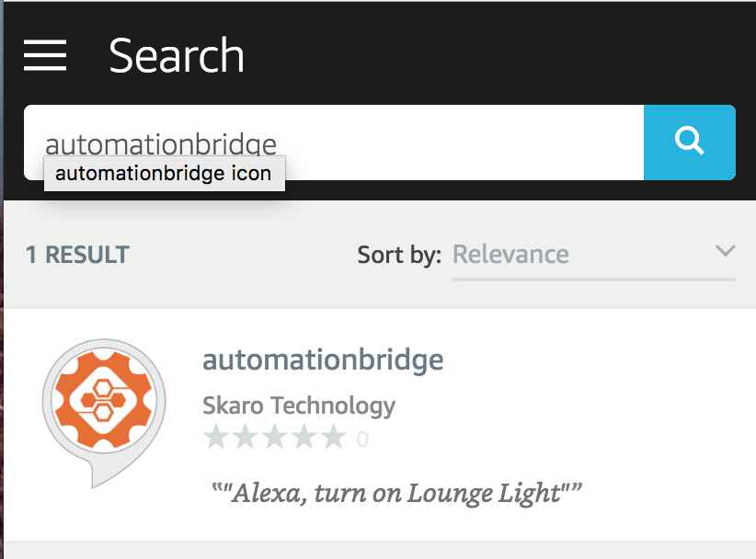The width and height of the screenshot is (756, 559).
Task: Click the second rating star
Action: (246, 438)
